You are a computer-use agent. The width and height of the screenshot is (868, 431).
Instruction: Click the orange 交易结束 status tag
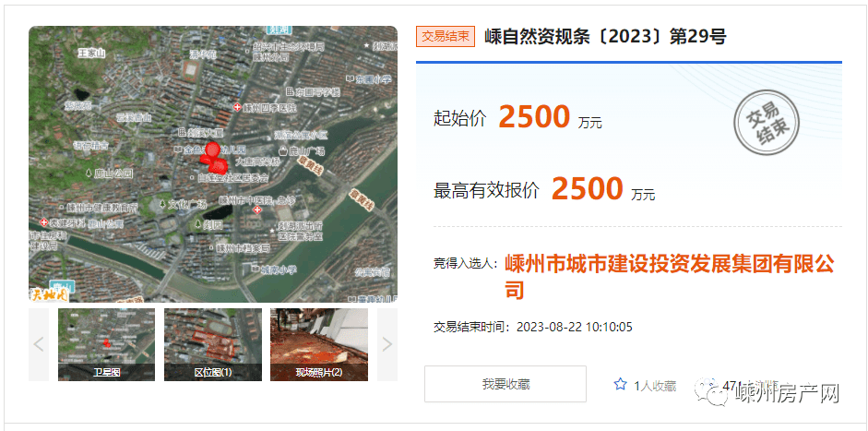click(446, 37)
